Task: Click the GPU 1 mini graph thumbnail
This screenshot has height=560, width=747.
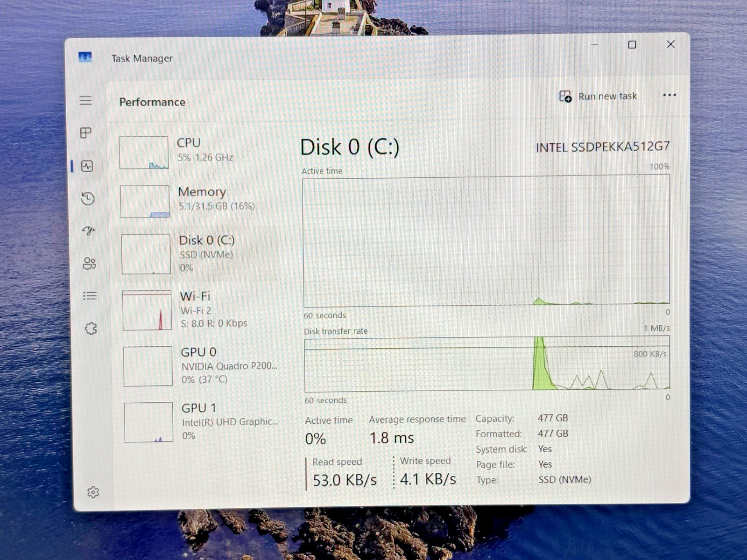Action: click(149, 422)
